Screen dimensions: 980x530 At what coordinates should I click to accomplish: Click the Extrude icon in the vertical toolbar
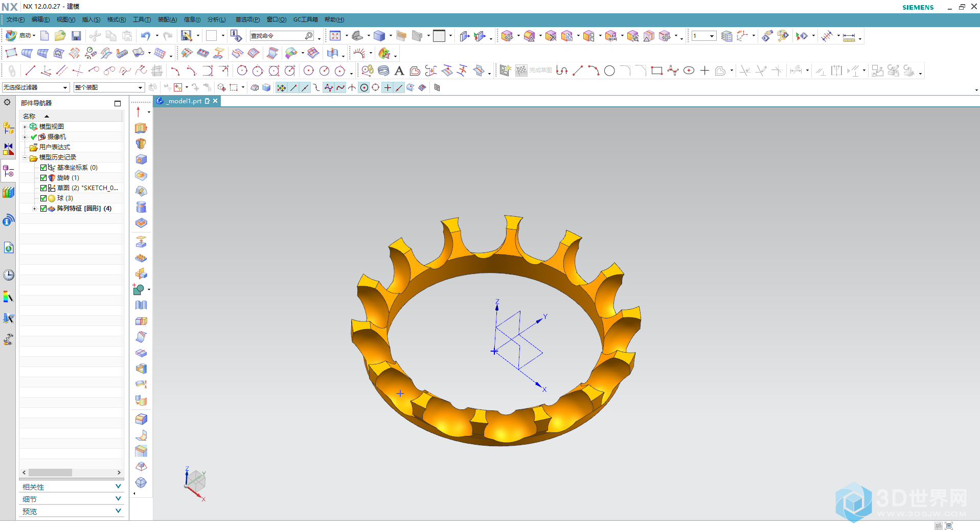(141, 128)
